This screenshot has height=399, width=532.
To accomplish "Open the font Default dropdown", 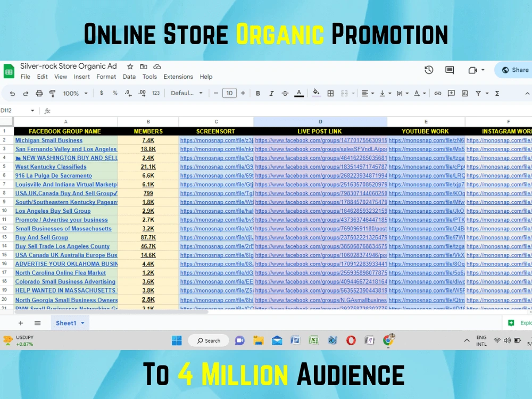I will click(x=187, y=93).
